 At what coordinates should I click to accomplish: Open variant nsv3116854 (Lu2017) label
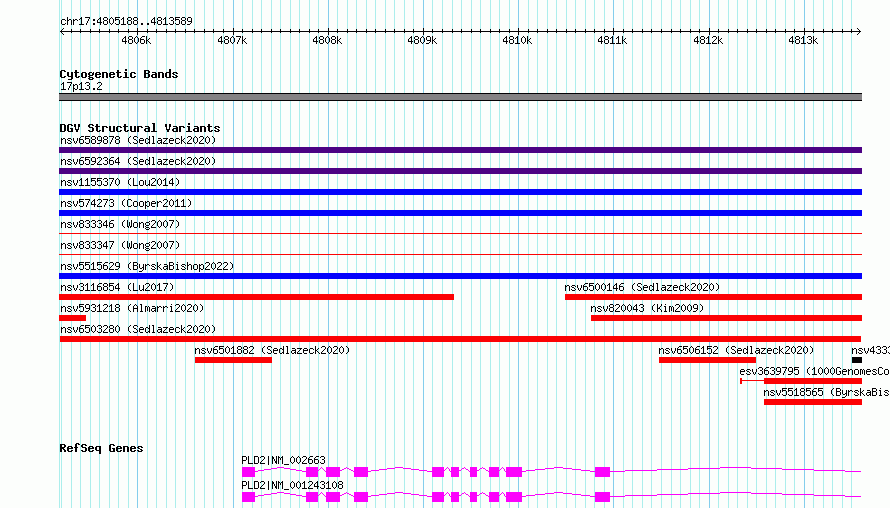(x=117, y=287)
